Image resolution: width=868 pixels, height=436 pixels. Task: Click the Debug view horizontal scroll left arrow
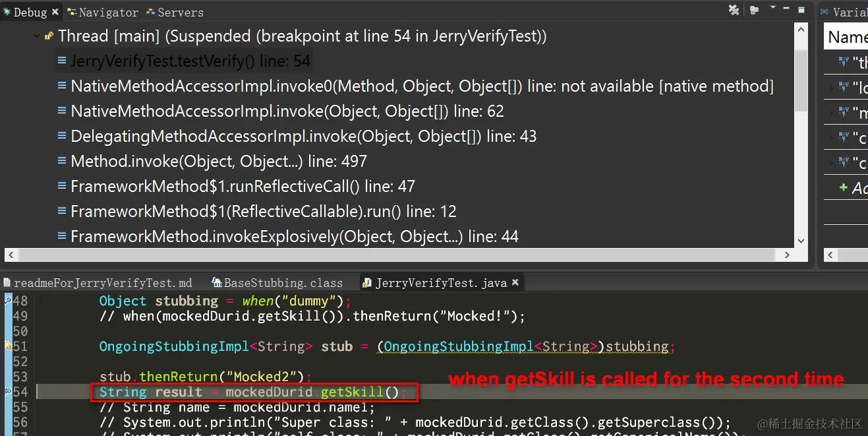(11, 255)
